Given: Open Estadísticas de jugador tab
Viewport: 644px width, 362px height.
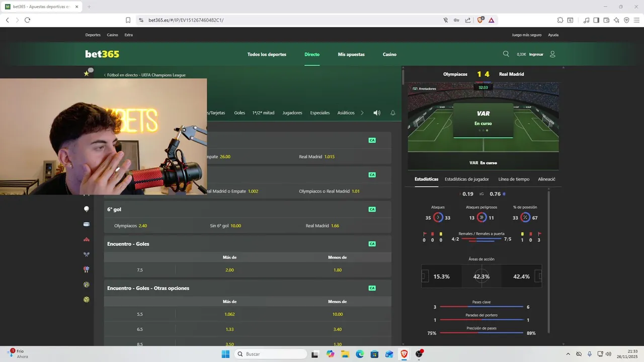Looking at the screenshot, I should tap(467, 179).
